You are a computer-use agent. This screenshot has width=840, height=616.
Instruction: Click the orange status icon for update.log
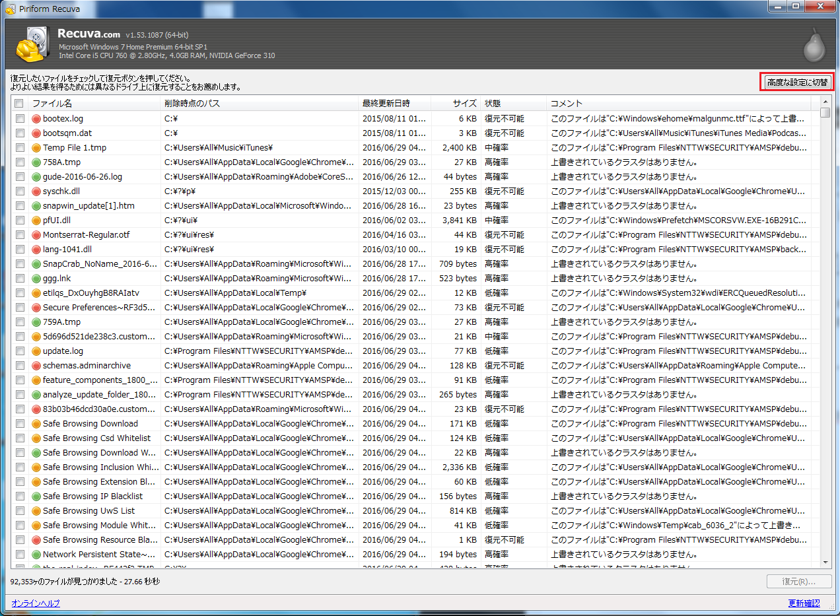(x=36, y=351)
